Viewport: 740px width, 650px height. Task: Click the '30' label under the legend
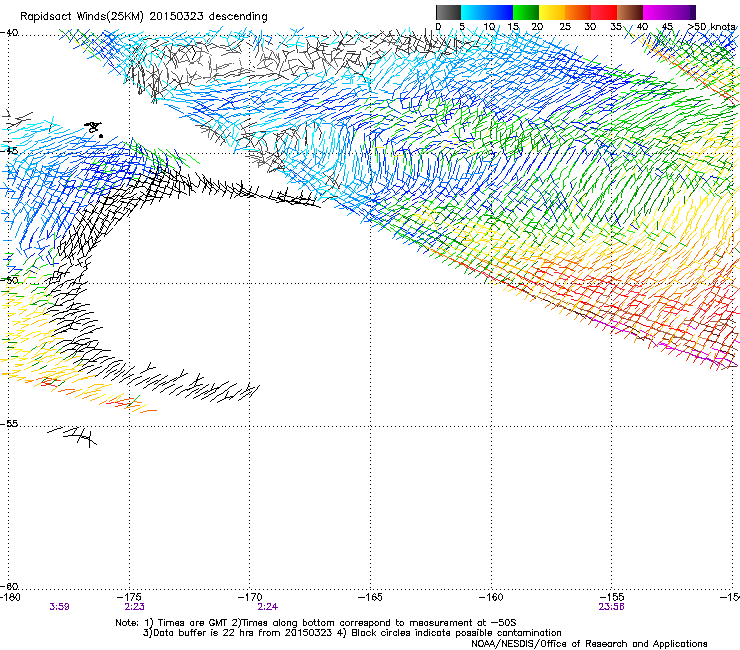point(590,26)
